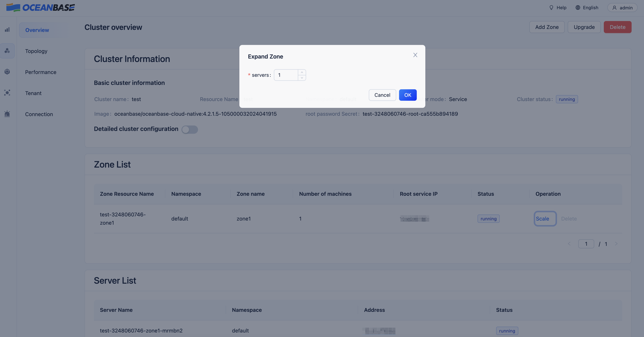Increase servers count with up arrow
The height and width of the screenshot is (337, 644).
pyautogui.click(x=302, y=72)
